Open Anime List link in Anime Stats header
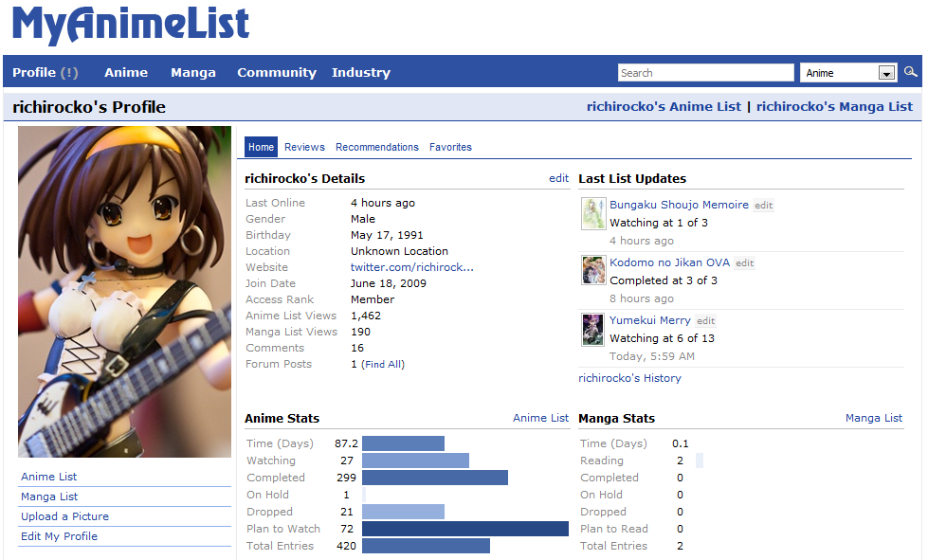 [540, 418]
